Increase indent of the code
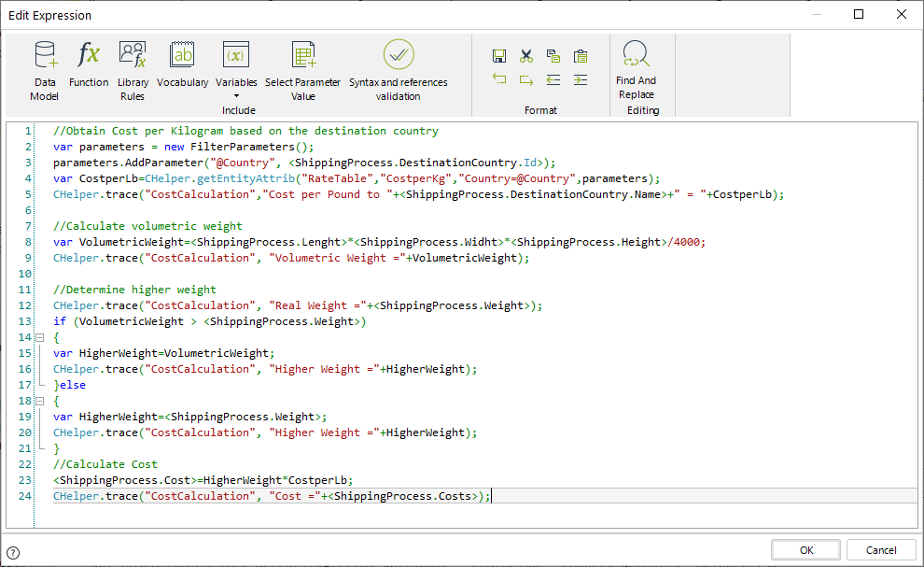 (x=581, y=79)
